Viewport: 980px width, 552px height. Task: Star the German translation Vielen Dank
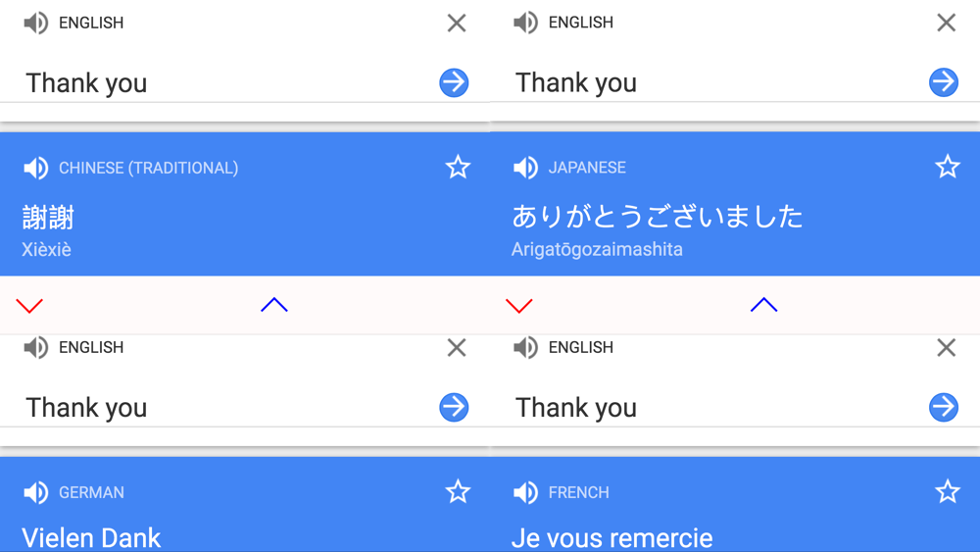tap(458, 491)
